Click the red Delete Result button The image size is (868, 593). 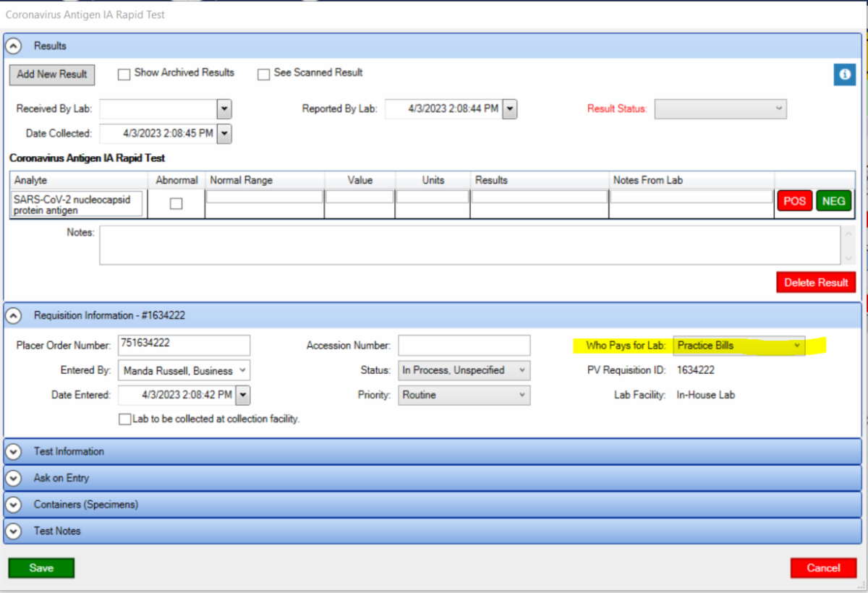(816, 283)
